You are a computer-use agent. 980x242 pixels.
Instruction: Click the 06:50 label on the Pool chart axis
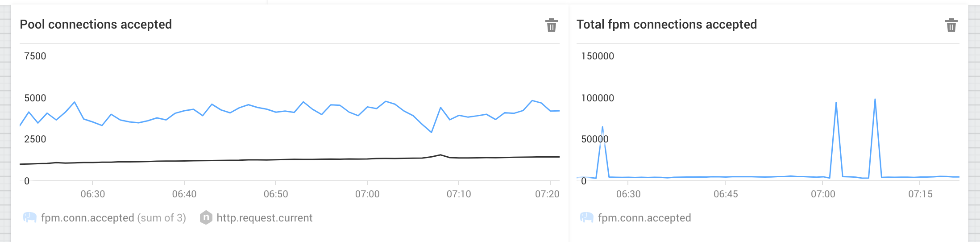click(276, 194)
